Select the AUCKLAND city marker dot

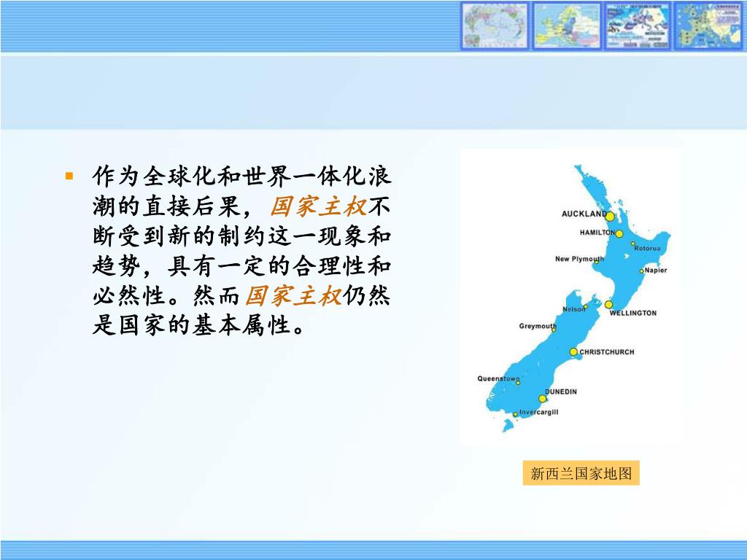610,217
